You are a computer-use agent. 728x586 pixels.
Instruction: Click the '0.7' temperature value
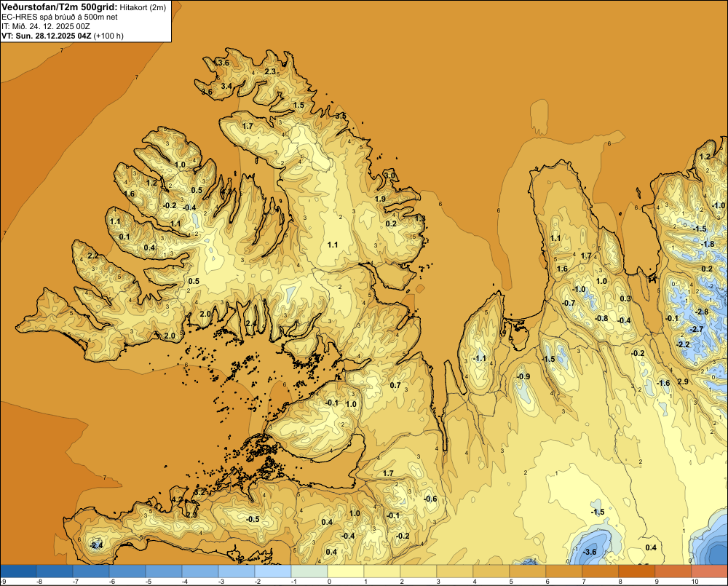[x=395, y=385]
